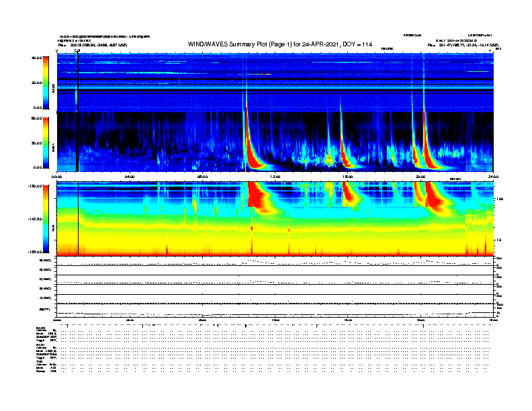Screen dimensions: 532x411
Task: Click the 100 label on TNR right axis
Action: pyautogui.click(x=500, y=199)
